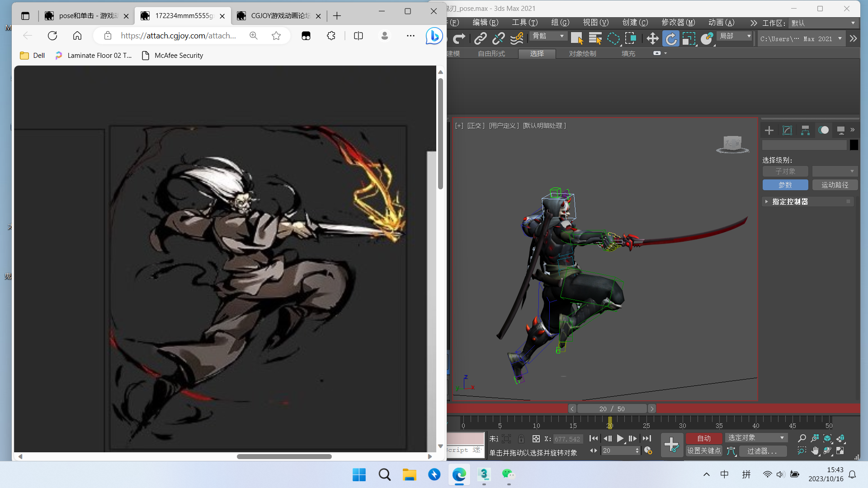Activate the Select and Scale tool
The height and width of the screenshot is (488, 868).
pyautogui.click(x=689, y=39)
